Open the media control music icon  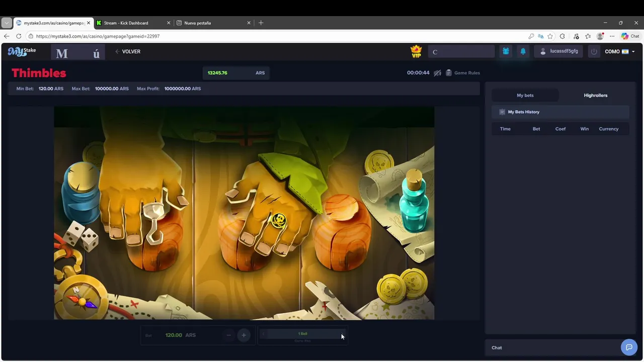[576, 36]
